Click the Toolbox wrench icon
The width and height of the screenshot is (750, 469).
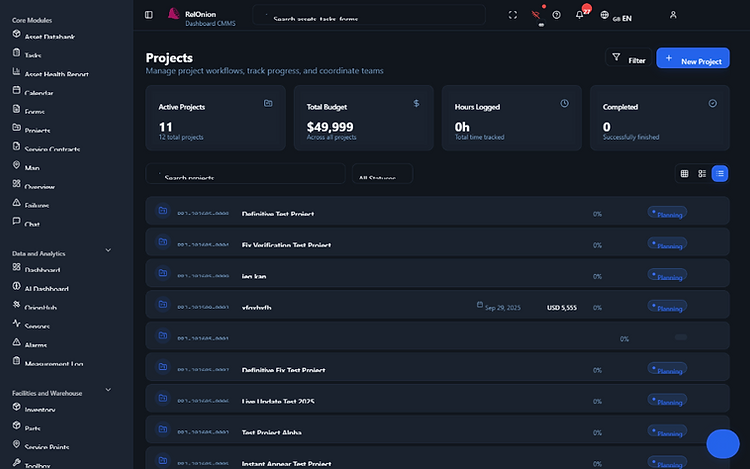[16, 462]
